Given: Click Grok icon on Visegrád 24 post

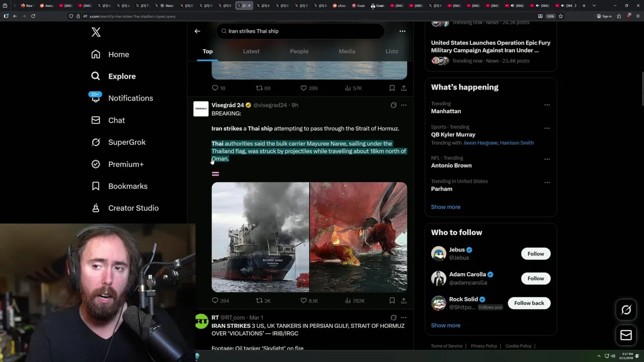Looking at the screenshot, I should [x=393, y=105].
